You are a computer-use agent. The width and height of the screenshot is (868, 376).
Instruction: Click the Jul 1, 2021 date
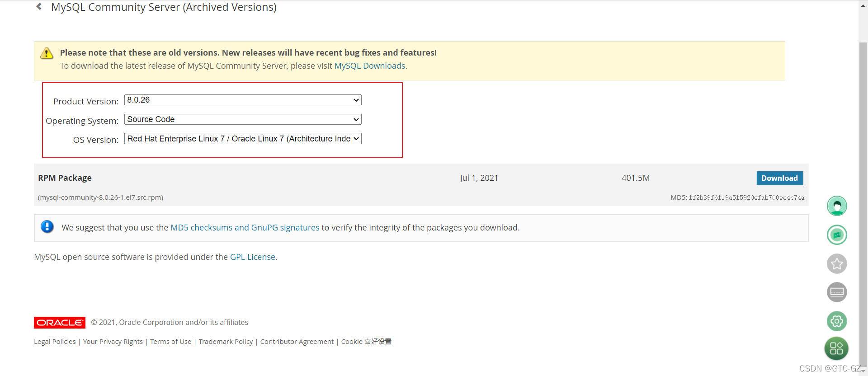479,178
